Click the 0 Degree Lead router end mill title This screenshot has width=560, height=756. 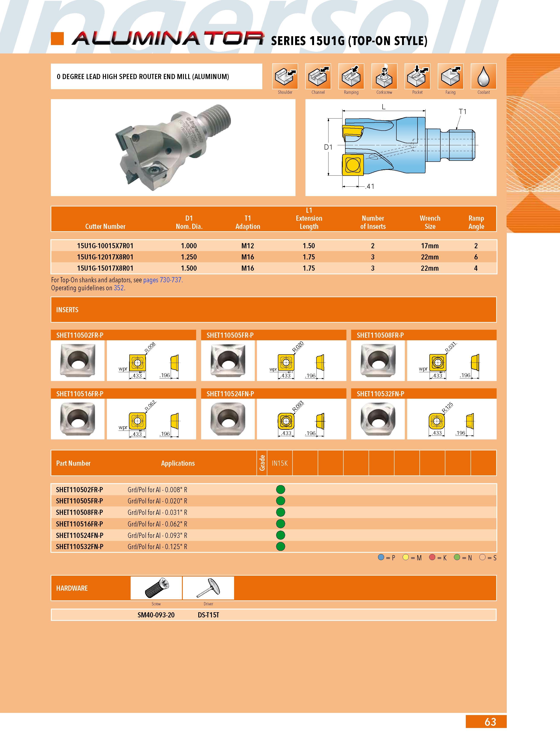click(x=143, y=77)
